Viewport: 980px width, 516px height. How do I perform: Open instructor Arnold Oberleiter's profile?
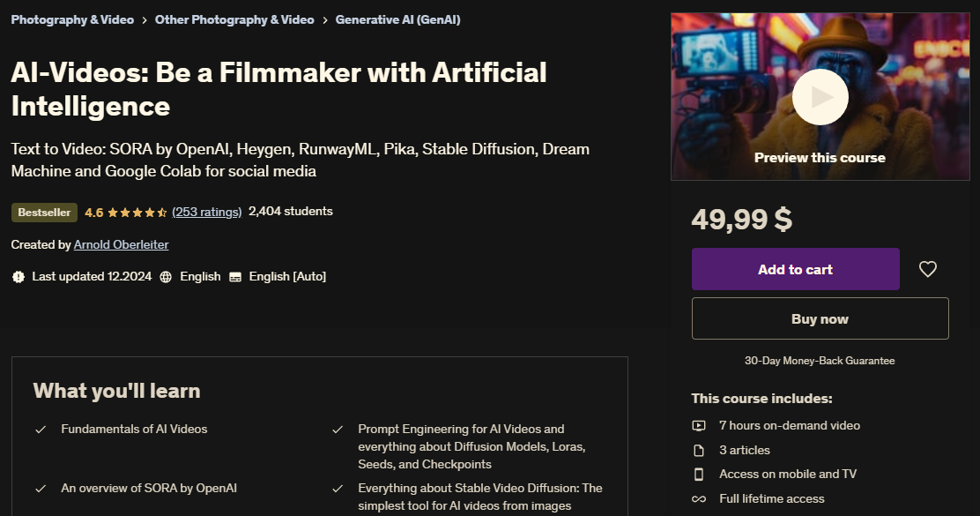point(121,244)
